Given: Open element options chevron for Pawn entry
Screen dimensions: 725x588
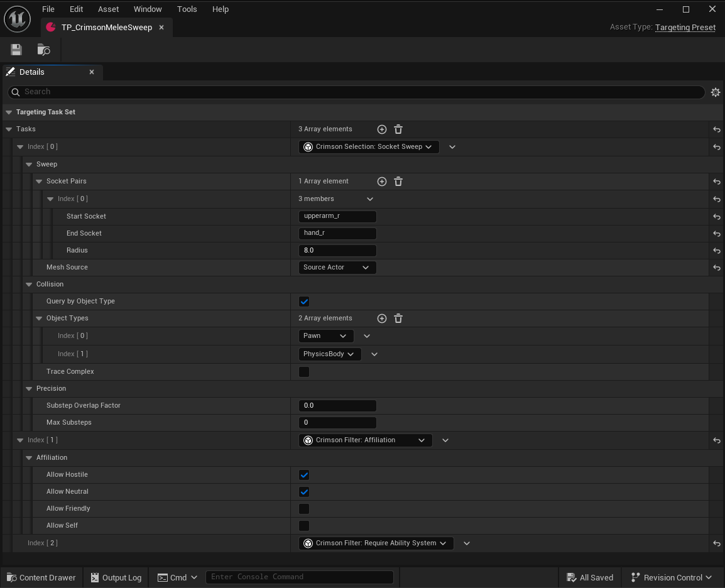Looking at the screenshot, I should pos(367,336).
